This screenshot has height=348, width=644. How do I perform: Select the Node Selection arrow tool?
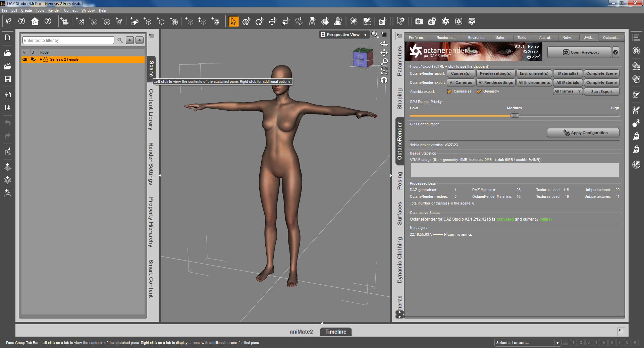point(233,21)
